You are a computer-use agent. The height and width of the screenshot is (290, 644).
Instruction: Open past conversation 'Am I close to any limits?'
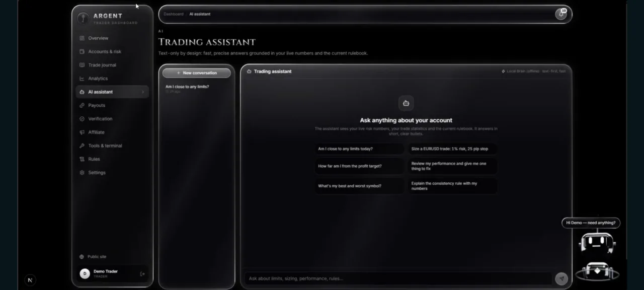pos(197,89)
